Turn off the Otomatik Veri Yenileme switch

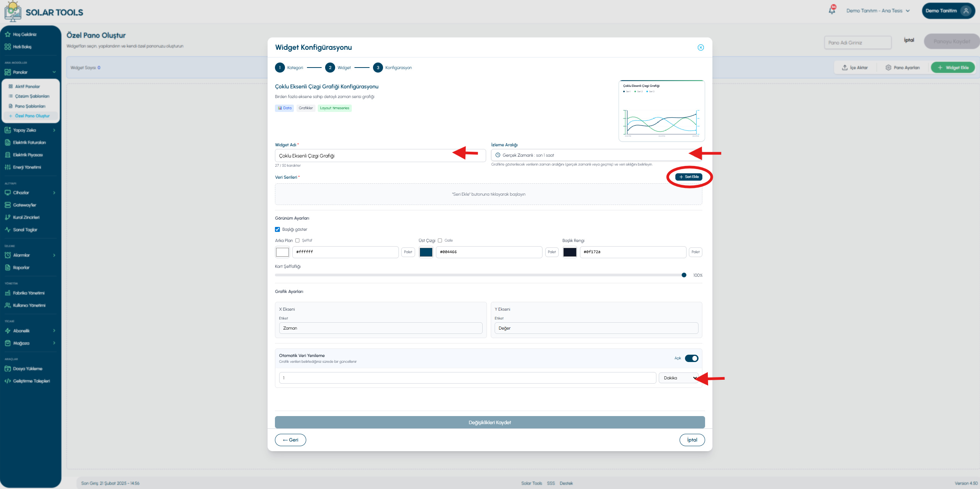(691, 358)
